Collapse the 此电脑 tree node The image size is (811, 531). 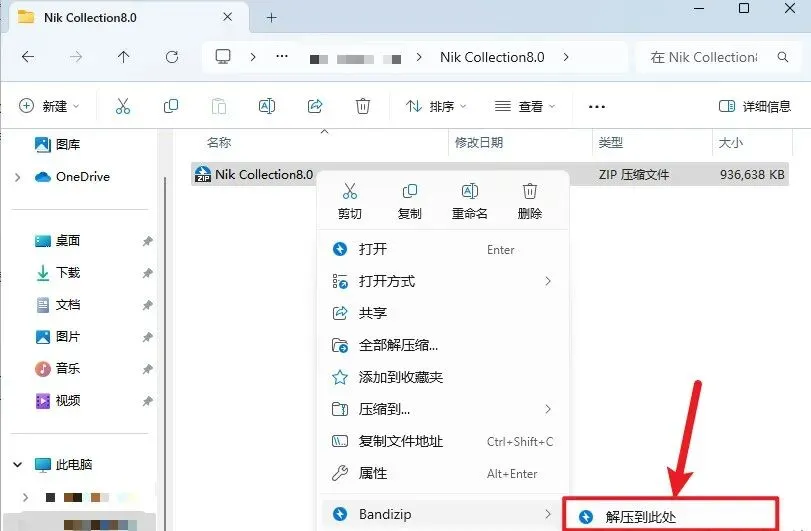click(18, 464)
